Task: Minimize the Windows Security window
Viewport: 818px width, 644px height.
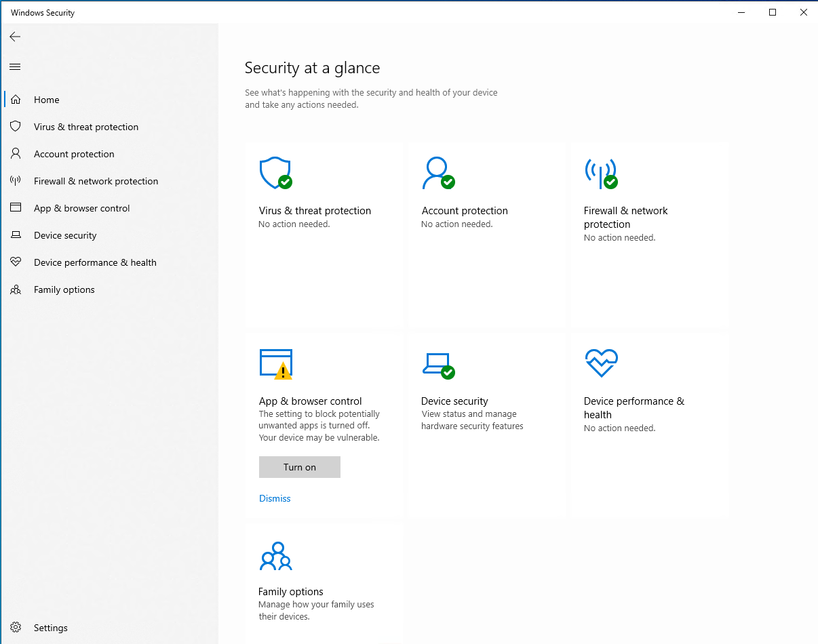Action: [x=741, y=12]
